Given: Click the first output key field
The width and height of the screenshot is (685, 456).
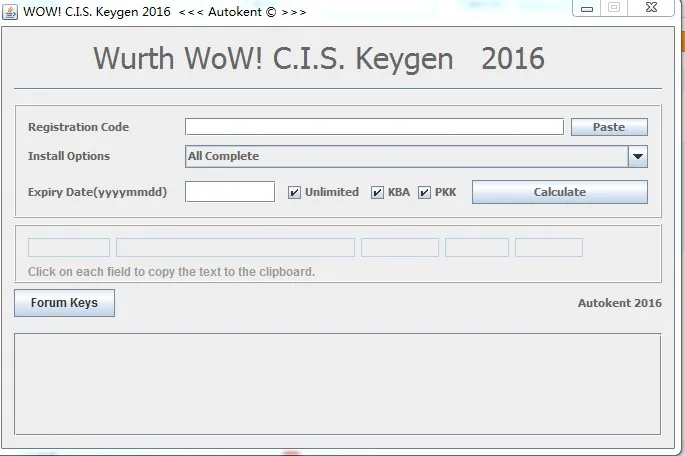Looking at the screenshot, I should coord(69,247).
